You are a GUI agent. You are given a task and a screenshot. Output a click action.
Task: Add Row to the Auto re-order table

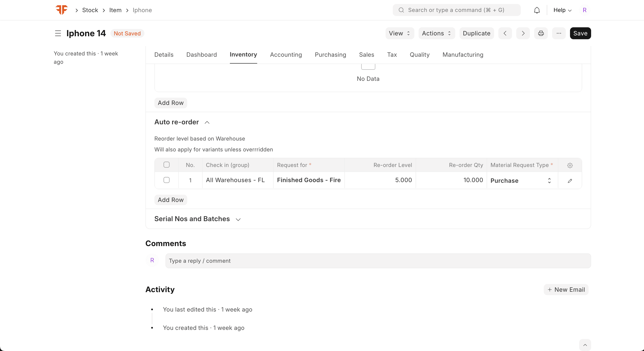click(x=171, y=200)
